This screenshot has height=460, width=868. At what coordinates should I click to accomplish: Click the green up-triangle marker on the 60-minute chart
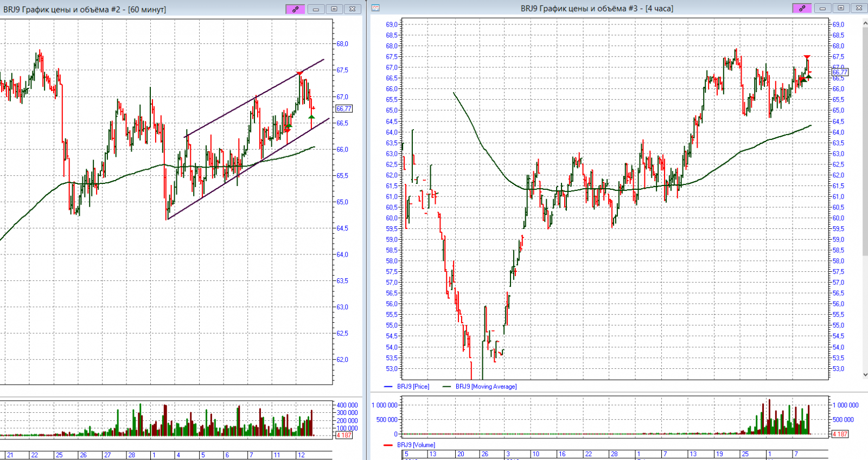pos(311,117)
